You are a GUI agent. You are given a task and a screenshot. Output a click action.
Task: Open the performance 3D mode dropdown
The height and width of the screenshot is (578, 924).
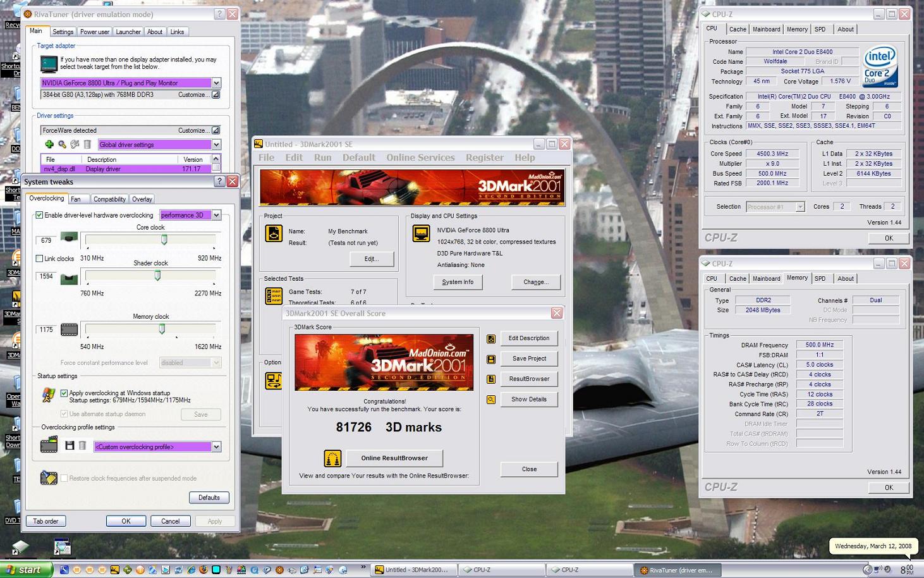[216, 215]
